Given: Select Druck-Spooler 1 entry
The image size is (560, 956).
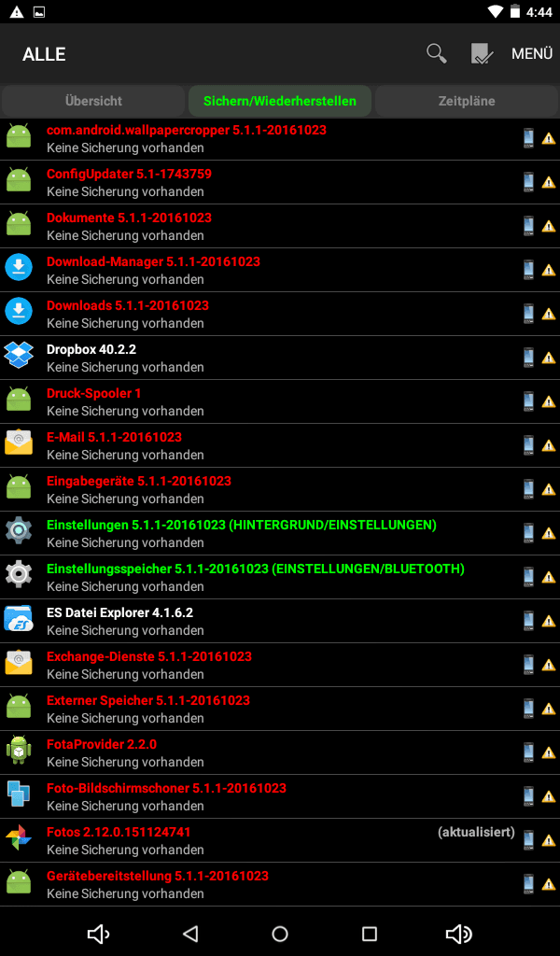Looking at the screenshot, I should click(x=280, y=401).
